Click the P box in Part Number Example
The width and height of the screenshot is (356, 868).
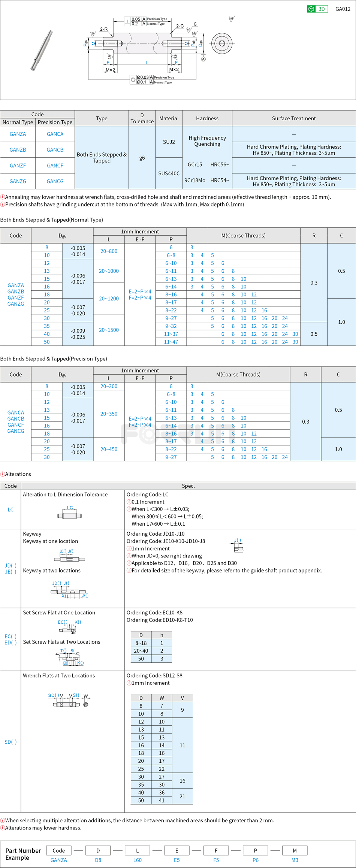(256, 850)
